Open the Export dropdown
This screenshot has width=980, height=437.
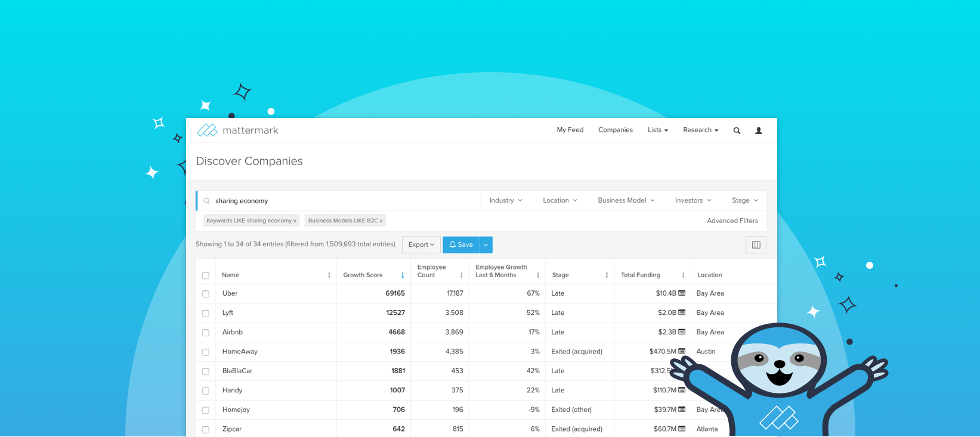[x=421, y=245]
